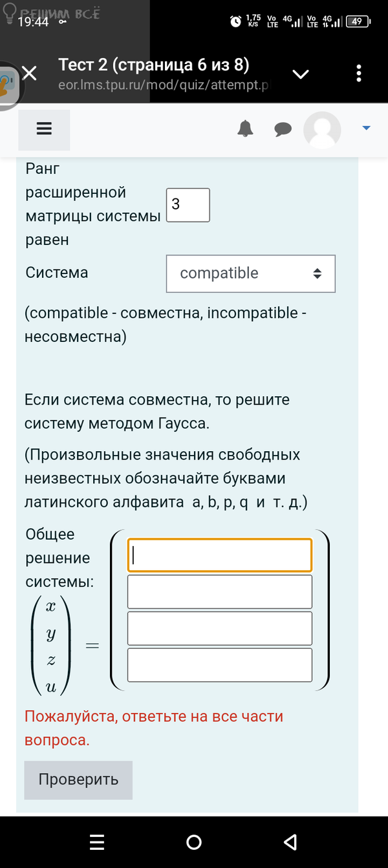Focus the x solution input field

click(x=220, y=555)
